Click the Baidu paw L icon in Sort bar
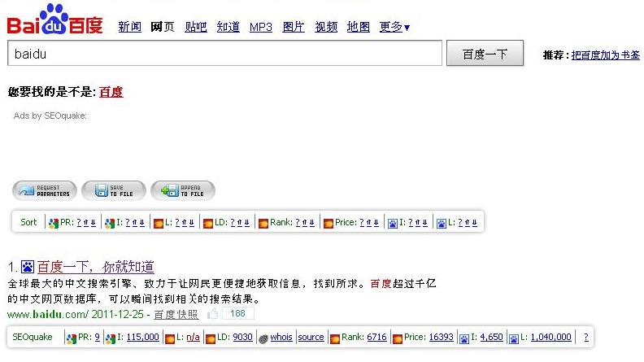This screenshot has height=362, width=644. 441,223
